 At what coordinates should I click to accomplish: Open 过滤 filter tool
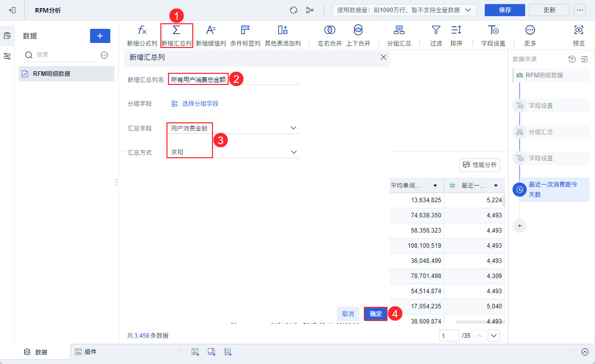(436, 35)
